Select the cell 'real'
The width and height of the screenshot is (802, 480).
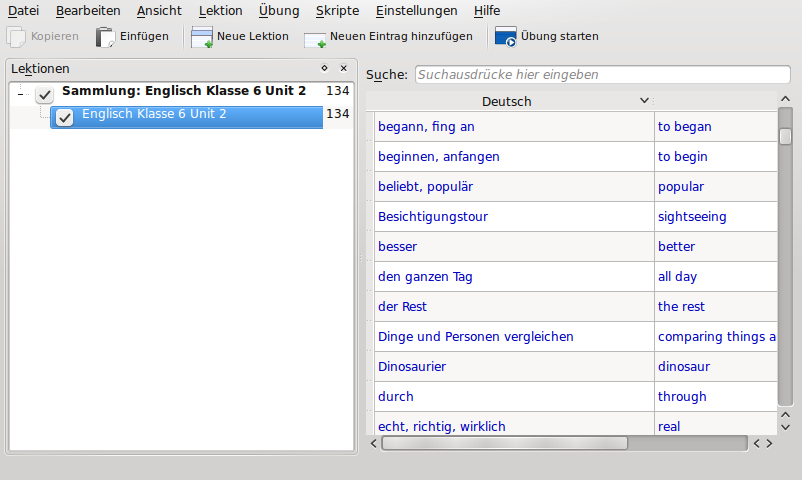716,424
